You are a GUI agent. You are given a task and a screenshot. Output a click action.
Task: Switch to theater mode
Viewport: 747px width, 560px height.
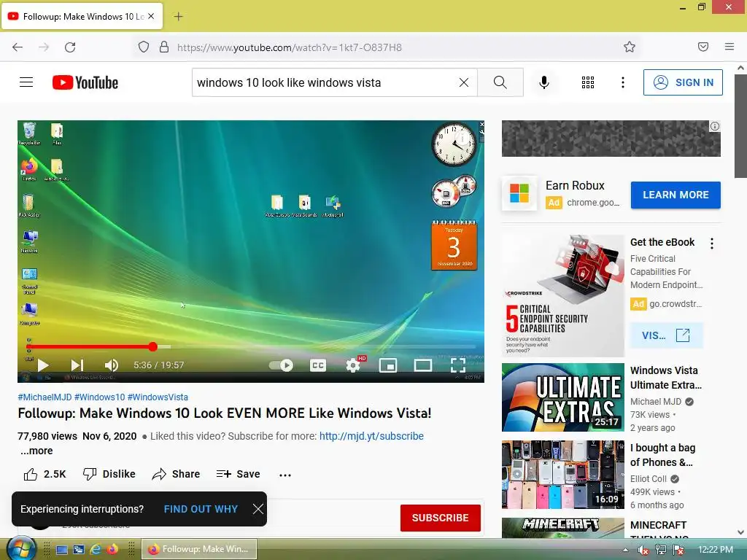pos(422,365)
